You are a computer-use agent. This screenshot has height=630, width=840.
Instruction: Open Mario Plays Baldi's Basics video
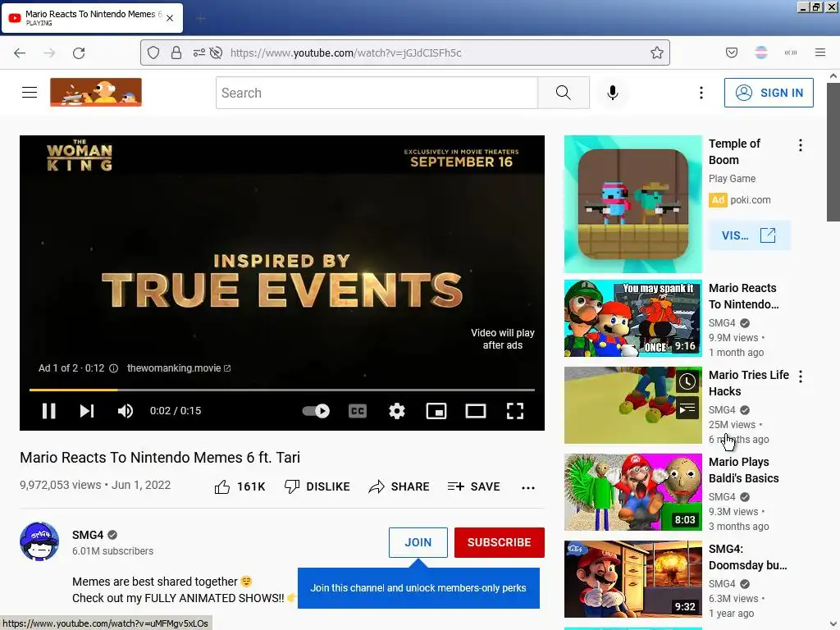click(633, 492)
